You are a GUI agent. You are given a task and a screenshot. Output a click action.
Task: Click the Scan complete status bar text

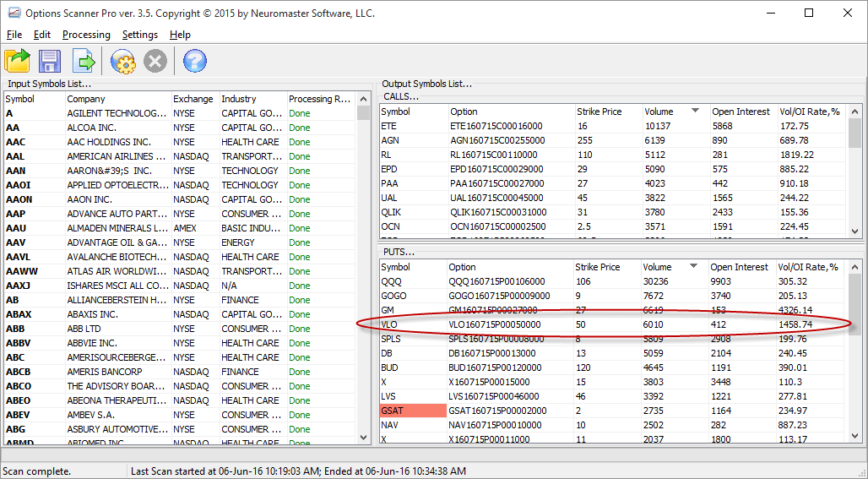(37, 471)
